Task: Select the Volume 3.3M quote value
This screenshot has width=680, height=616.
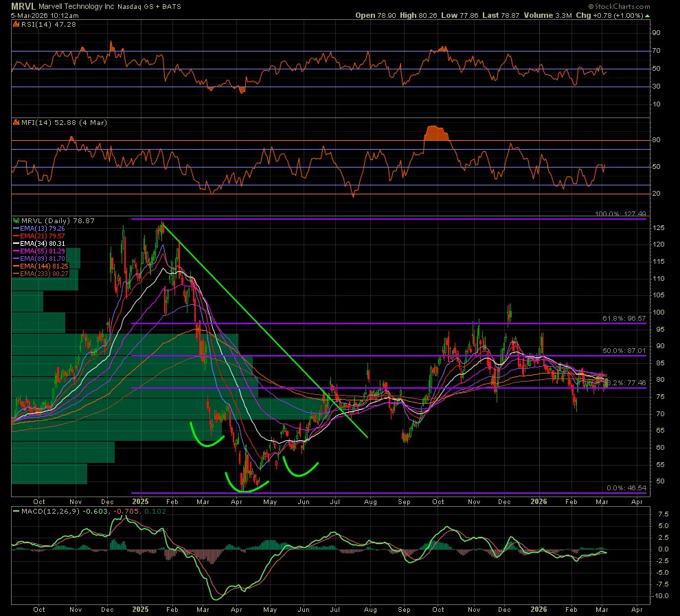Action: pos(547,15)
